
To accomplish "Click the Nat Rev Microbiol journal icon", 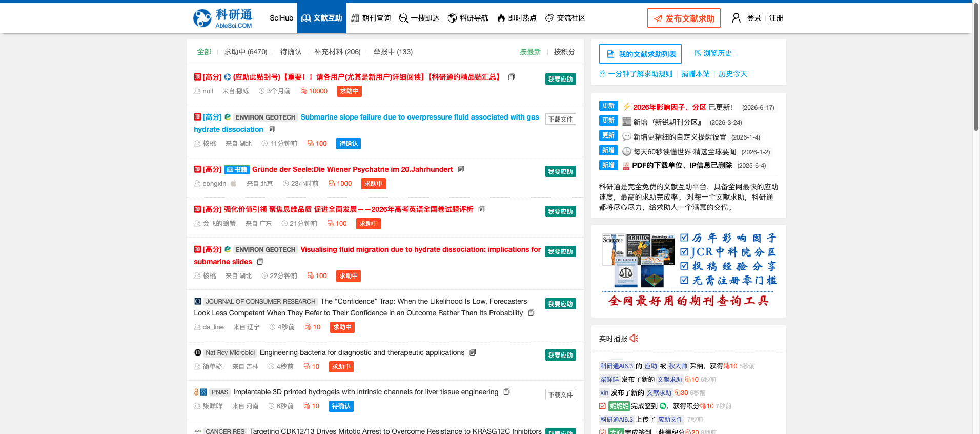I will [197, 352].
